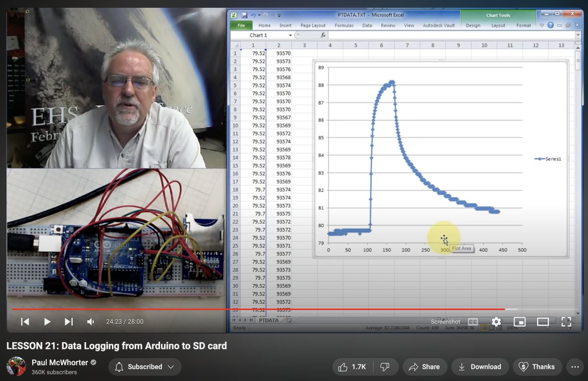
Task: Click the File tab in Excel shown in video
Action: (x=242, y=25)
